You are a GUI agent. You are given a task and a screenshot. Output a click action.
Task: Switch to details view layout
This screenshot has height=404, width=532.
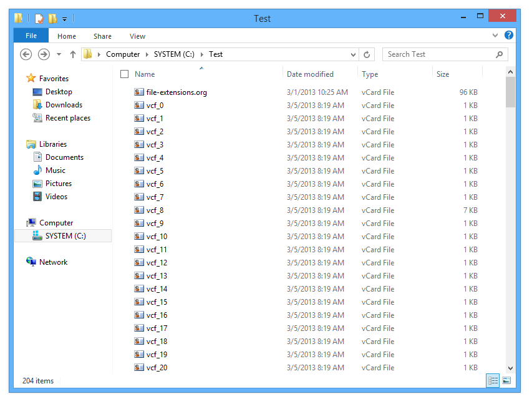[493, 380]
